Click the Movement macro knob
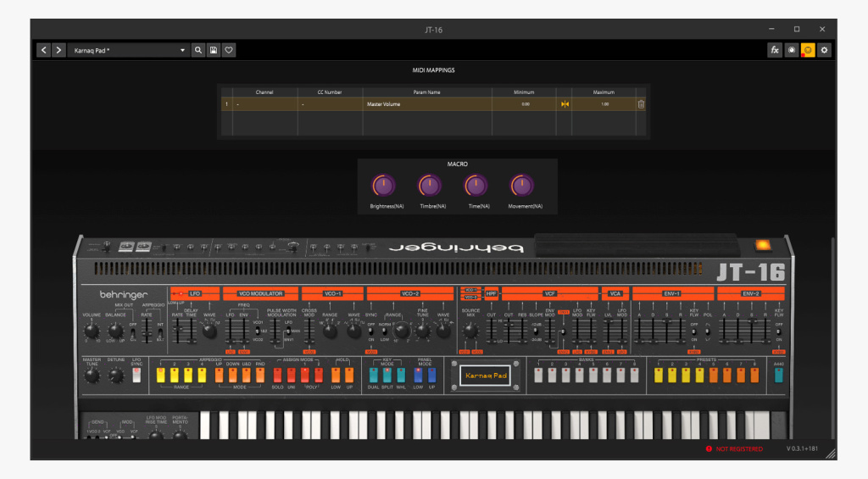This screenshot has height=479, width=868. [521, 186]
